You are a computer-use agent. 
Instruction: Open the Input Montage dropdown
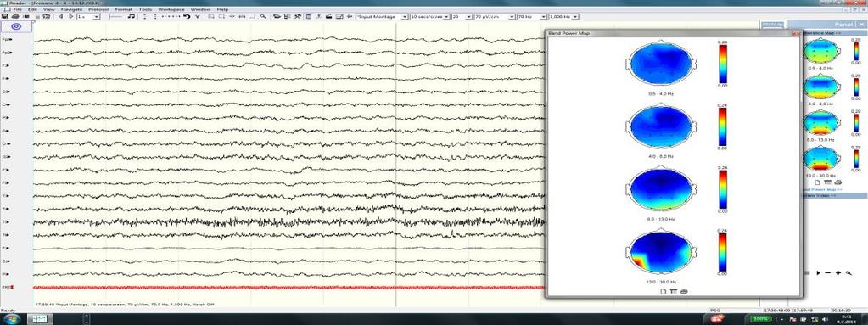click(382, 17)
